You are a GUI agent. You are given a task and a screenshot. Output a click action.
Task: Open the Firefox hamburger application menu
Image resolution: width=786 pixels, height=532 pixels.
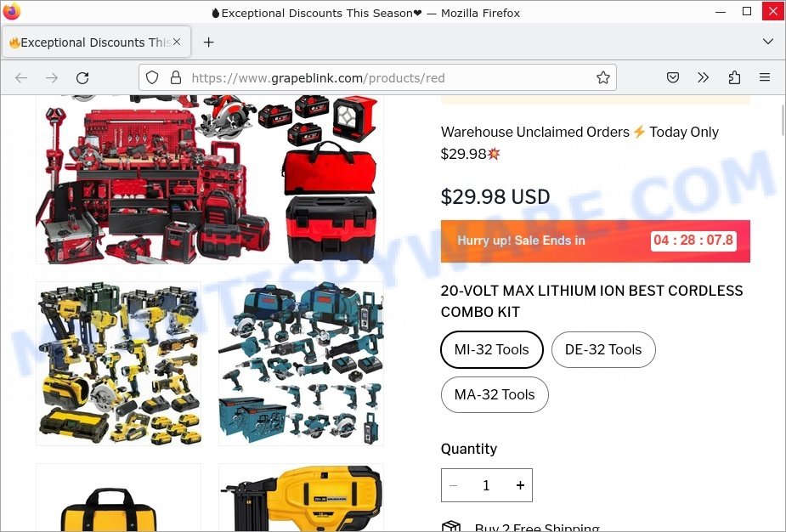click(x=765, y=77)
